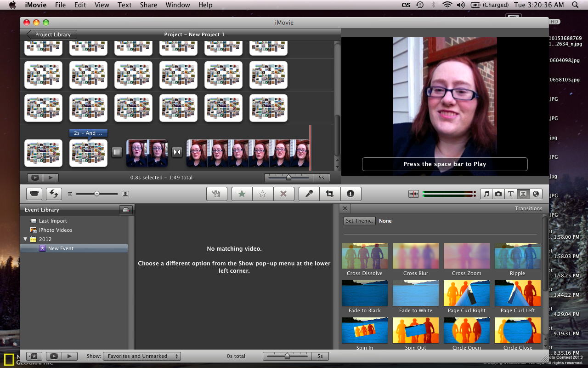Open the Apple menu
Screen dimensions: 588x368
(12, 5)
